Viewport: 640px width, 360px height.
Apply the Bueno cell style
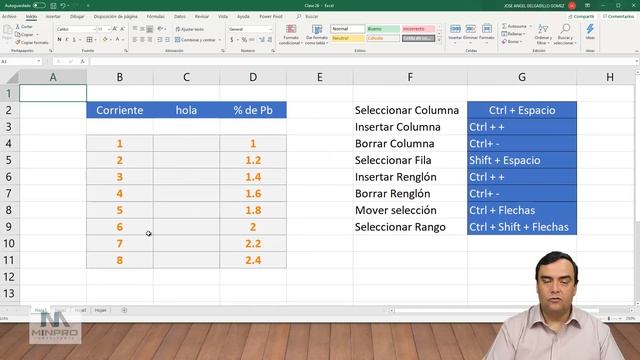[x=383, y=29]
